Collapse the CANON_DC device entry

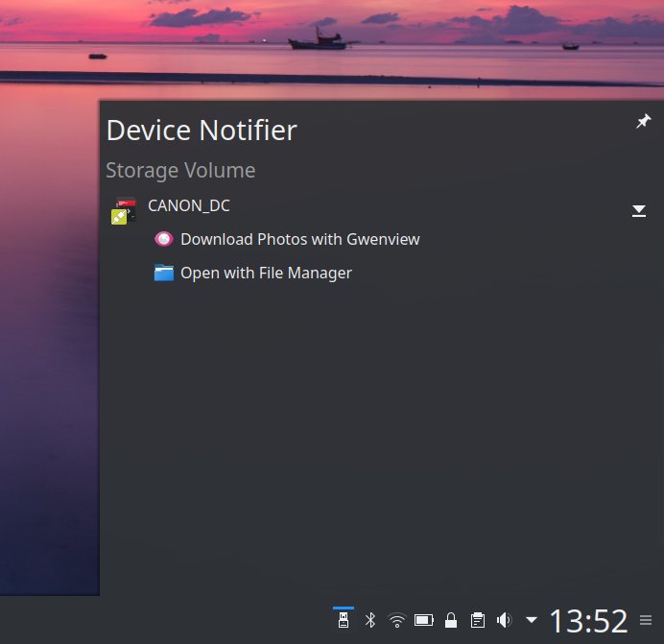click(x=189, y=205)
